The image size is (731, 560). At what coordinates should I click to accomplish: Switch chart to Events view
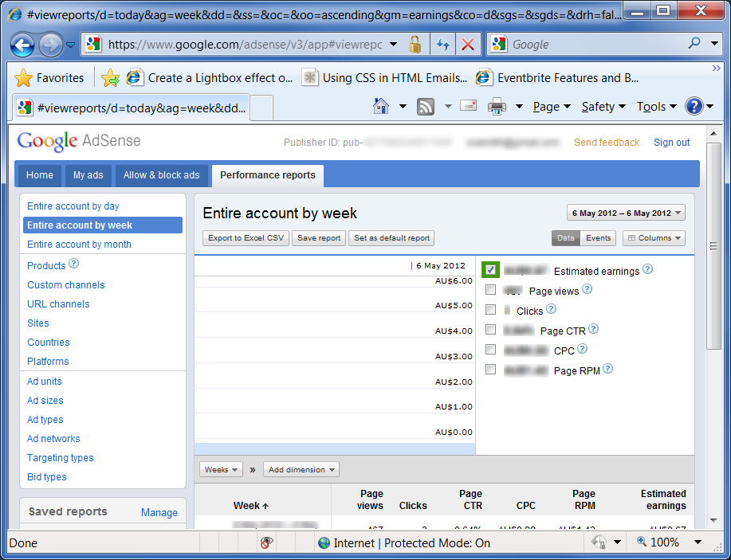point(598,238)
